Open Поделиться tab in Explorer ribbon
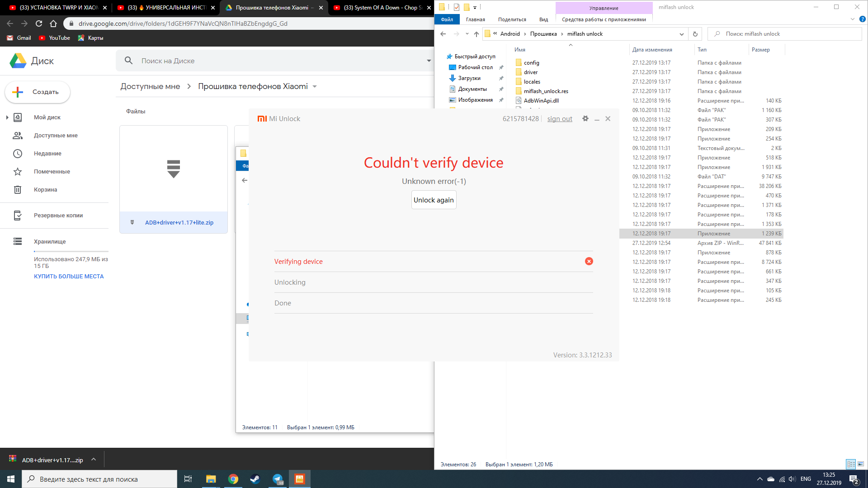Screen dimensions: 868x488 [512, 19]
